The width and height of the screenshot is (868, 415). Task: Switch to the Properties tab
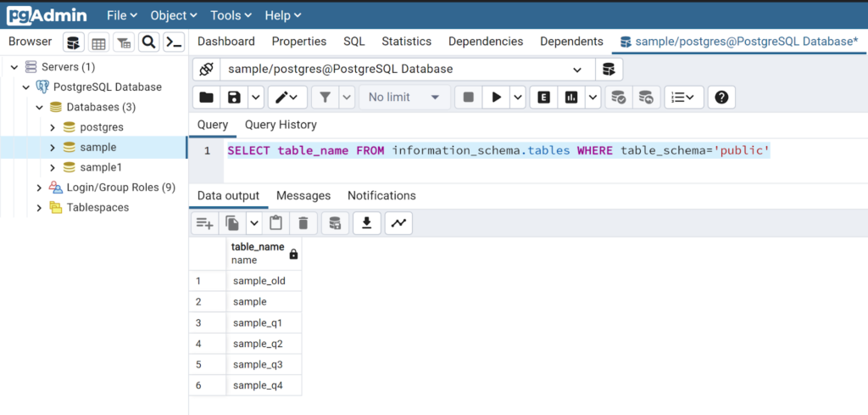(x=299, y=42)
